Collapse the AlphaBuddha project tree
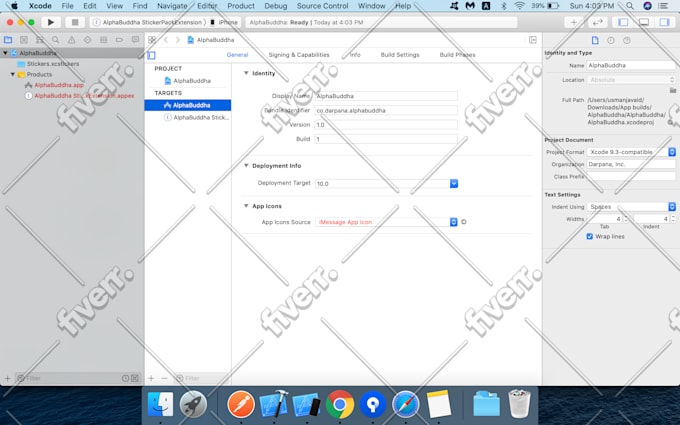This screenshot has width=680, height=425. [5, 53]
